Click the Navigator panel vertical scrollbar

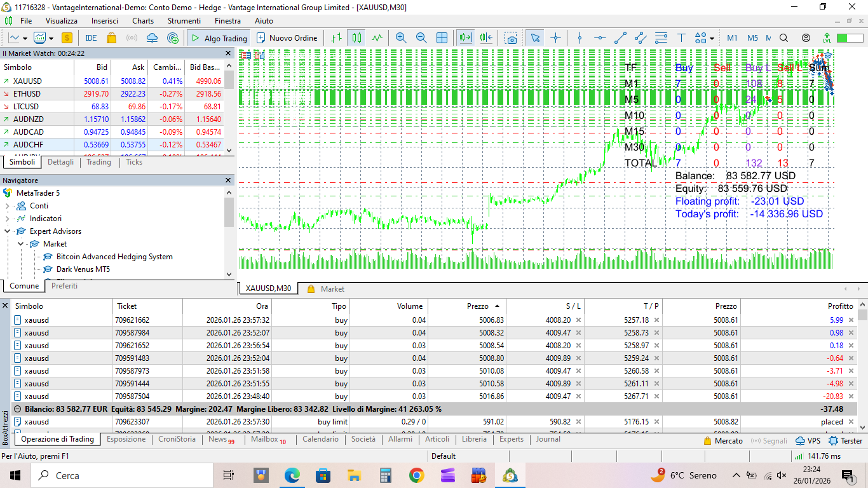pos(229,212)
